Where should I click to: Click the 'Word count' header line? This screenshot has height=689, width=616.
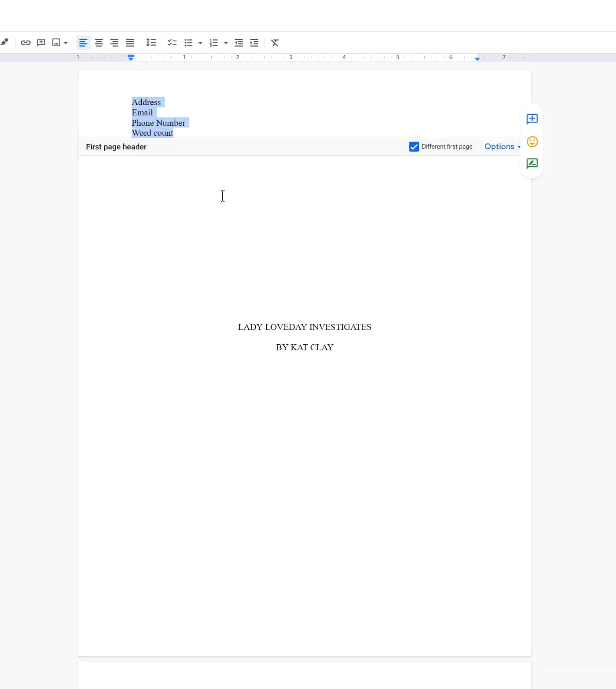tap(152, 133)
